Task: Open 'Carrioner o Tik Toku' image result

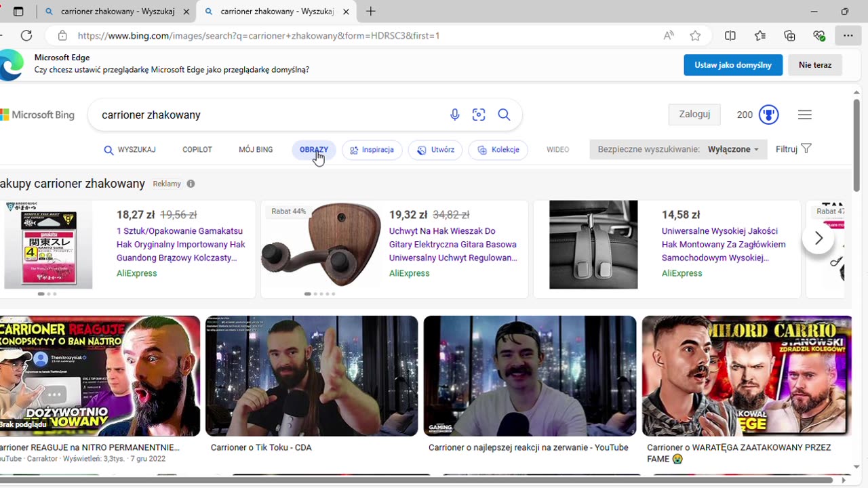Action: tap(312, 376)
